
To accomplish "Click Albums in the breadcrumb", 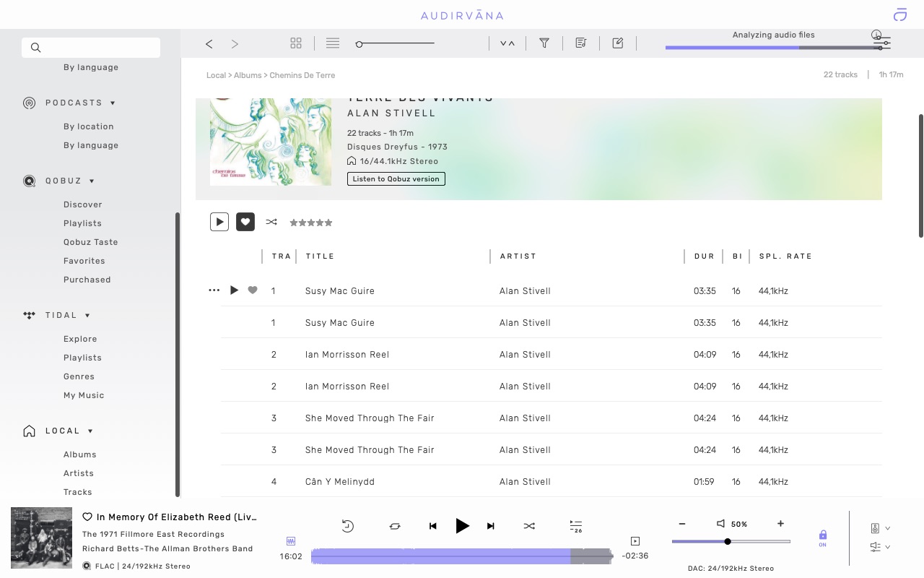I will coord(248,75).
